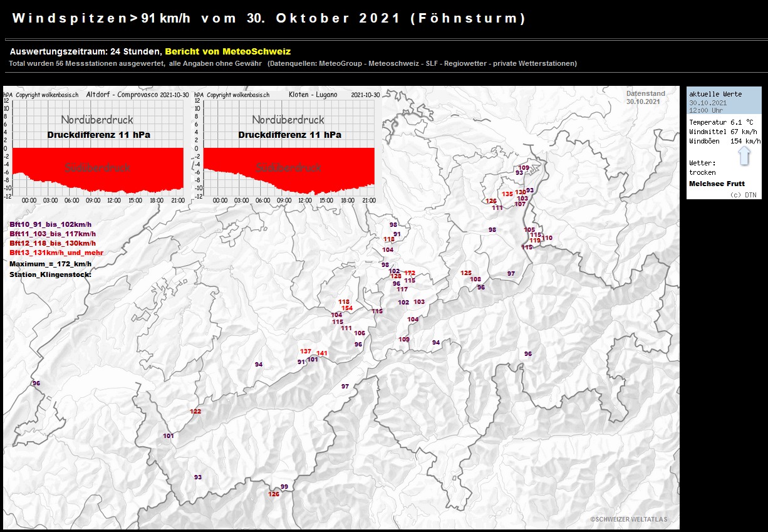Select the red 141 station value
Viewport: 768px width, 532px height.
[322, 353]
